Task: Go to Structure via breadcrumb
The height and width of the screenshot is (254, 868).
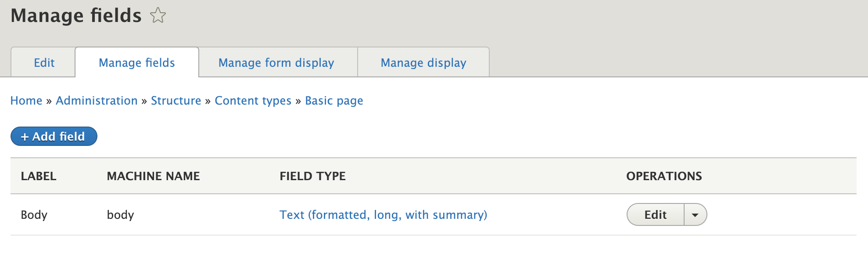Action: coord(176,100)
